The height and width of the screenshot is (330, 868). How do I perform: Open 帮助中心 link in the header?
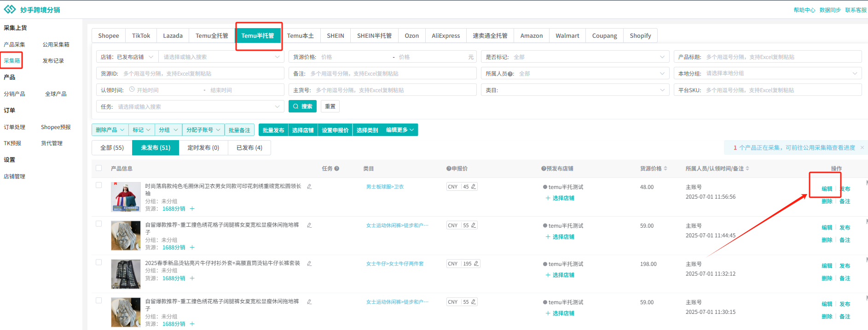pos(804,10)
